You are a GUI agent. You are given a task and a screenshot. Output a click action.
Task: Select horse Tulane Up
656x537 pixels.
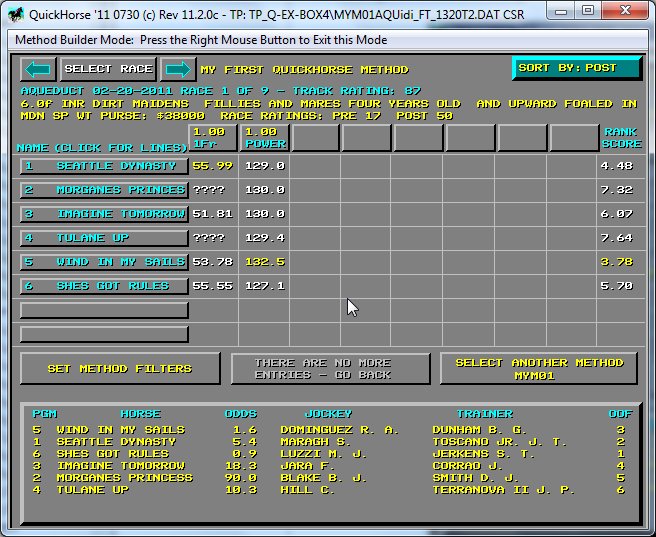point(104,238)
